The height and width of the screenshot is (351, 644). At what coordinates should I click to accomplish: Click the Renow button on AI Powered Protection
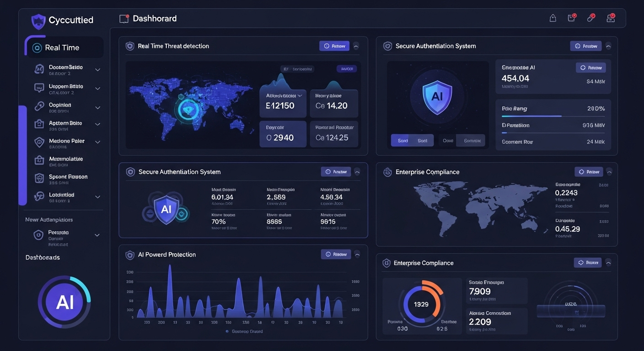click(336, 254)
